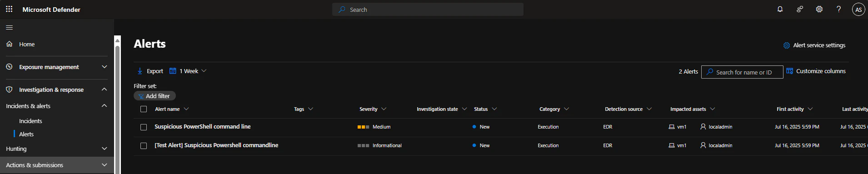Open Tags column header dropdown
The width and height of the screenshot is (868, 174).
click(x=311, y=109)
